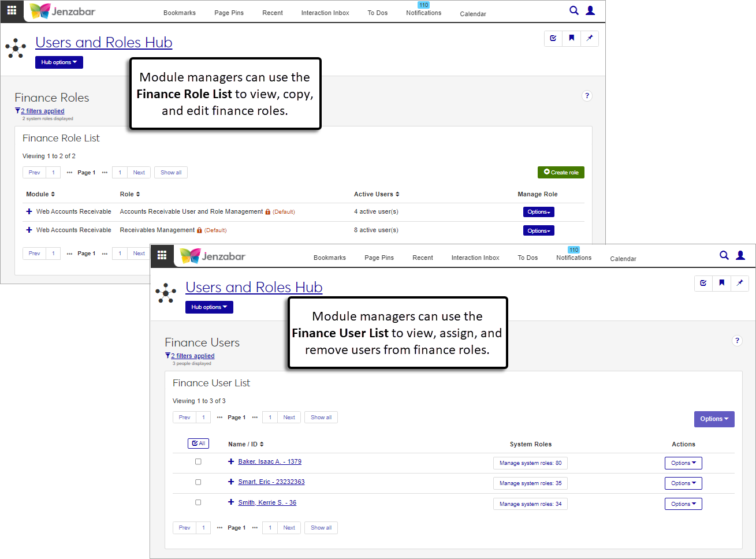The height and width of the screenshot is (559, 756).
Task: Expand the Baker, Isaac A. row with plus icon
Action: (x=231, y=461)
